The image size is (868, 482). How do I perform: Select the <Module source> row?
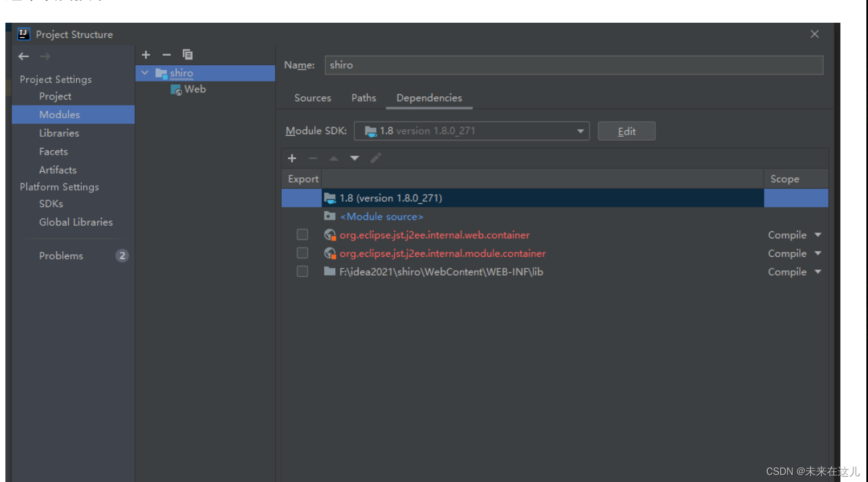(555, 216)
